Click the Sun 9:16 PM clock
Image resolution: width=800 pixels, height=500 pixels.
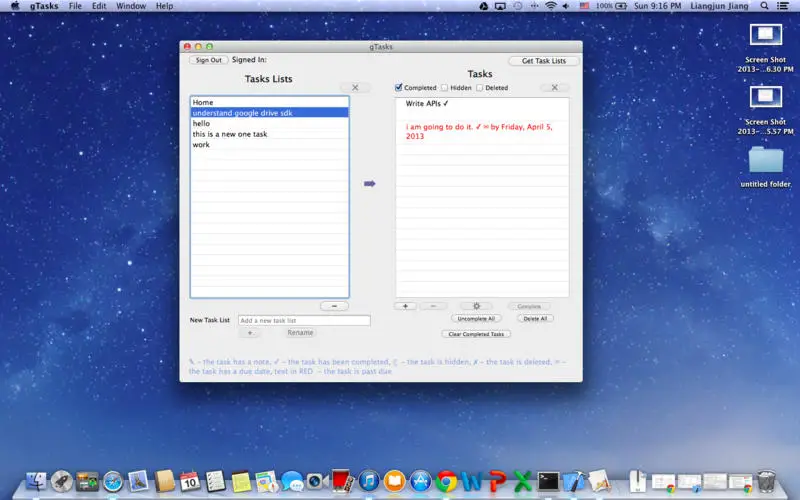(657, 6)
